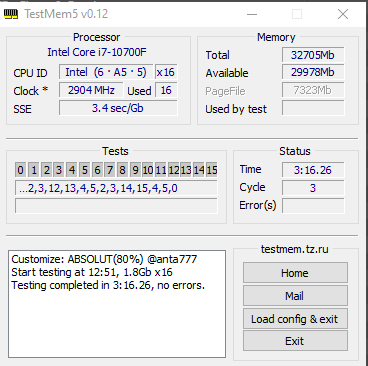Click Available memory value 29978Mb
This screenshot has width=368, height=366.
pos(313,72)
